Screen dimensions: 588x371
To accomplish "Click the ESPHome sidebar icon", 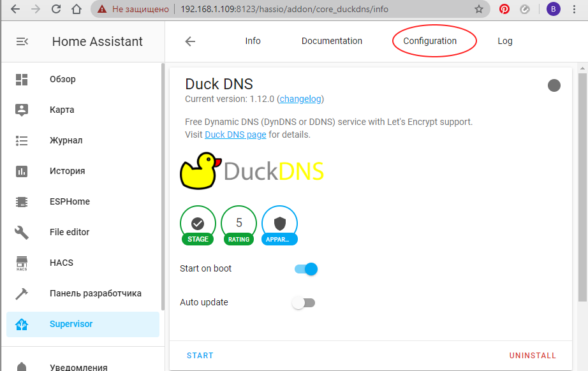I will (22, 201).
